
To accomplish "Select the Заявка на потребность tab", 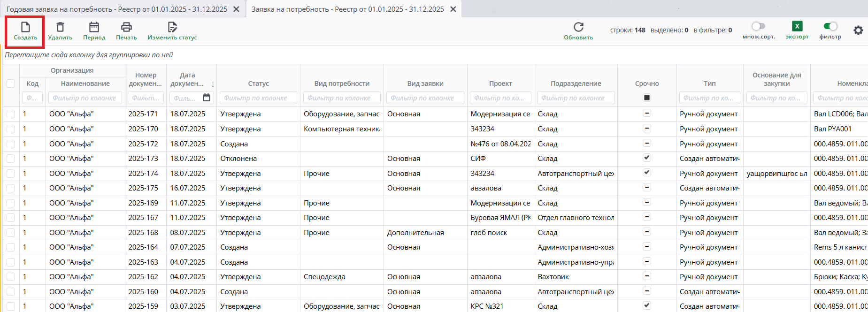I will pos(347,9).
